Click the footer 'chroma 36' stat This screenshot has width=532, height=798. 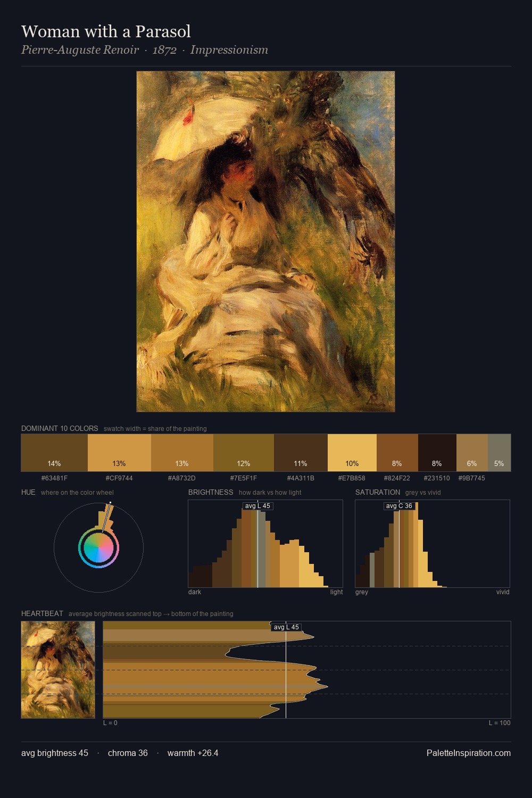(x=128, y=753)
